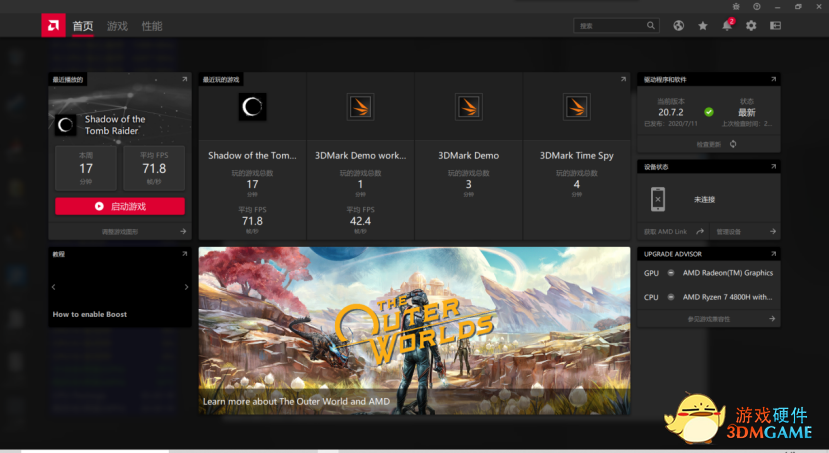829x453 pixels.
Task: Click the disconnected phone device icon
Action: click(658, 199)
